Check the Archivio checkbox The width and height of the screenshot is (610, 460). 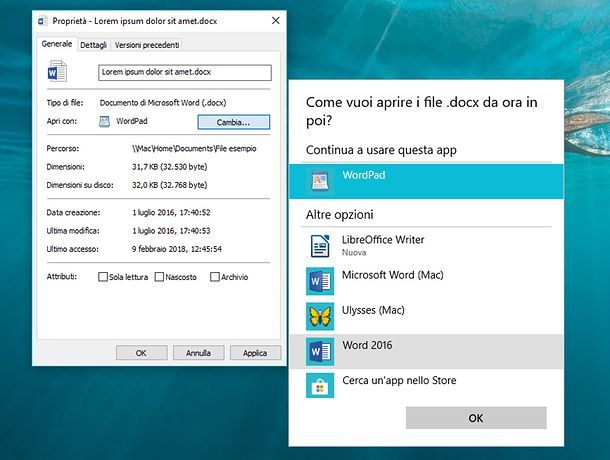point(215,277)
